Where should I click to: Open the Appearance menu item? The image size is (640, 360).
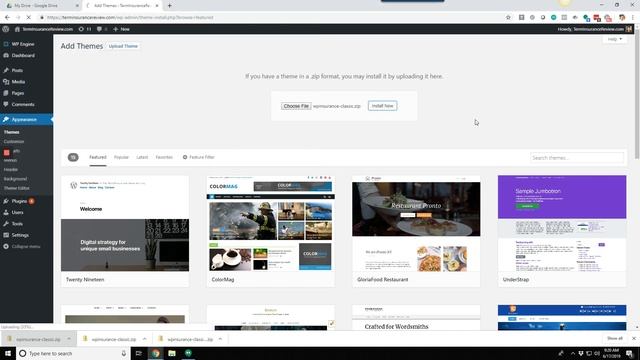[x=27, y=120]
